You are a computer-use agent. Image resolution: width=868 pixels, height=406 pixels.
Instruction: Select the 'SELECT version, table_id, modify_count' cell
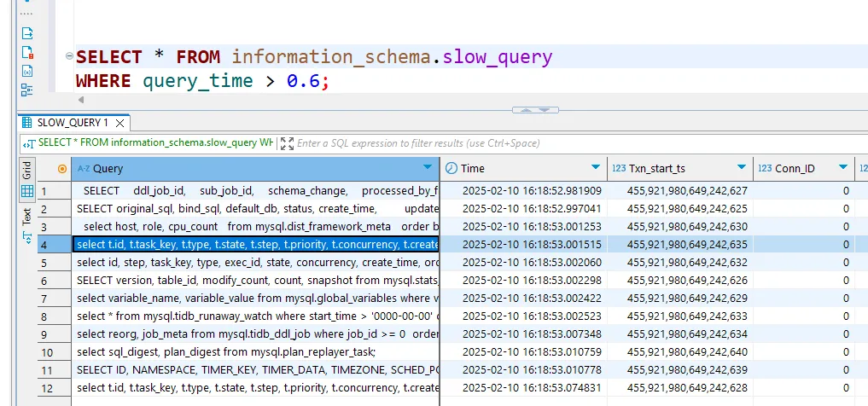[255, 281]
